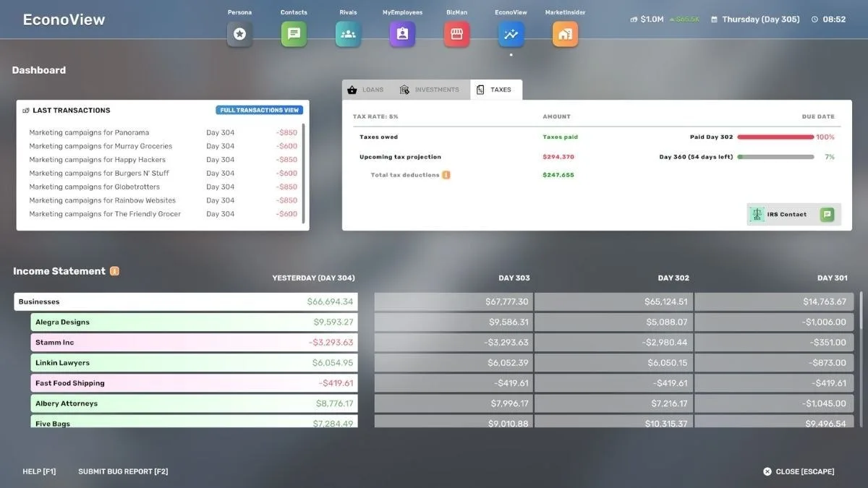Open the Contacts app icon
This screenshot has width=868, height=488.
pyautogui.click(x=294, y=34)
